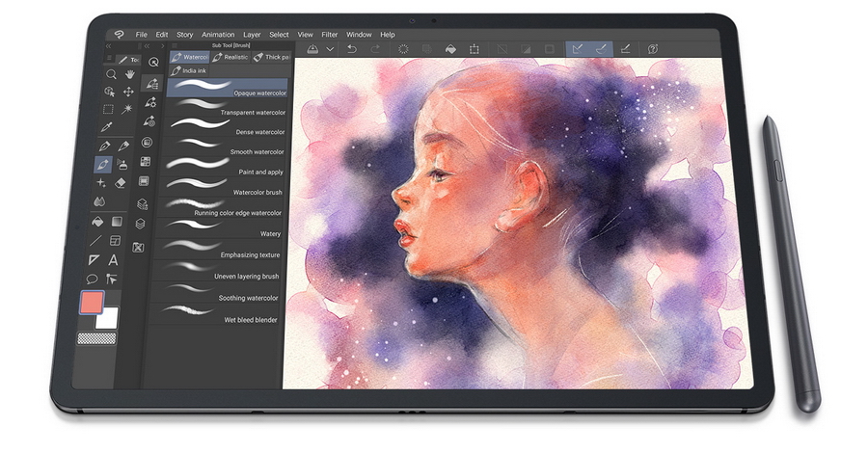The image size is (868, 453).
Task: Select the Text tool
Action: pos(113,260)
